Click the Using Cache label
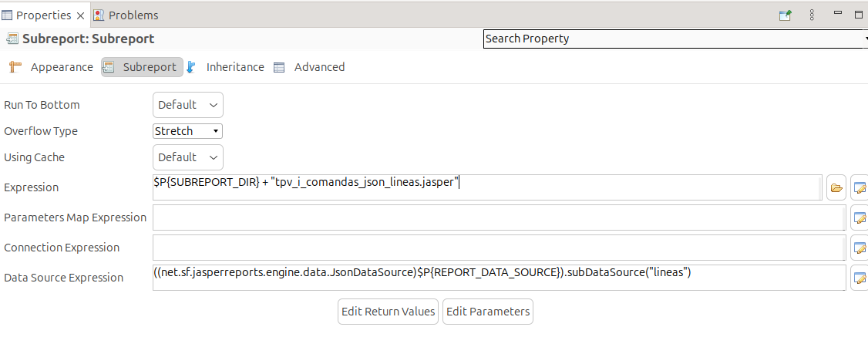The image size is (868, 354). [35, 157]
